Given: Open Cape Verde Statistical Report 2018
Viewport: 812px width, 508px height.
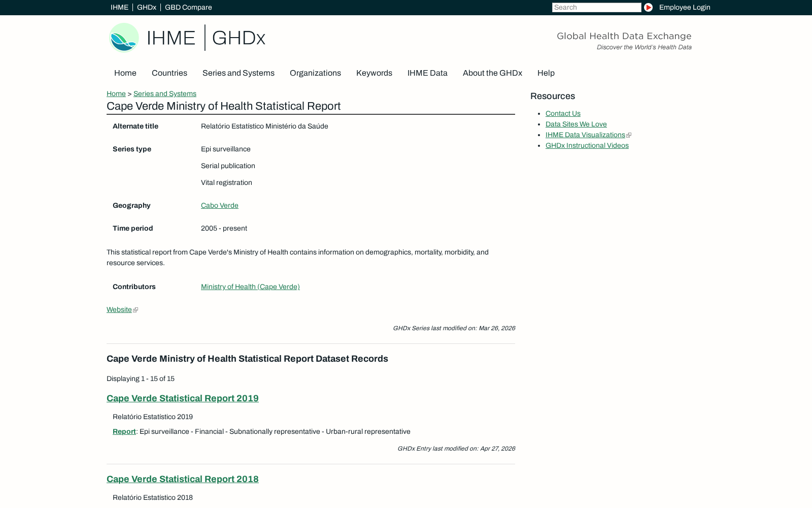Looking at the screenshot, I should click(183, 479).
